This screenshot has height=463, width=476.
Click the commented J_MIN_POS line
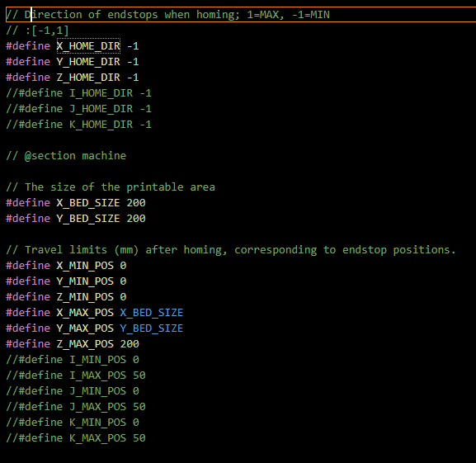[x=73, y=390]
